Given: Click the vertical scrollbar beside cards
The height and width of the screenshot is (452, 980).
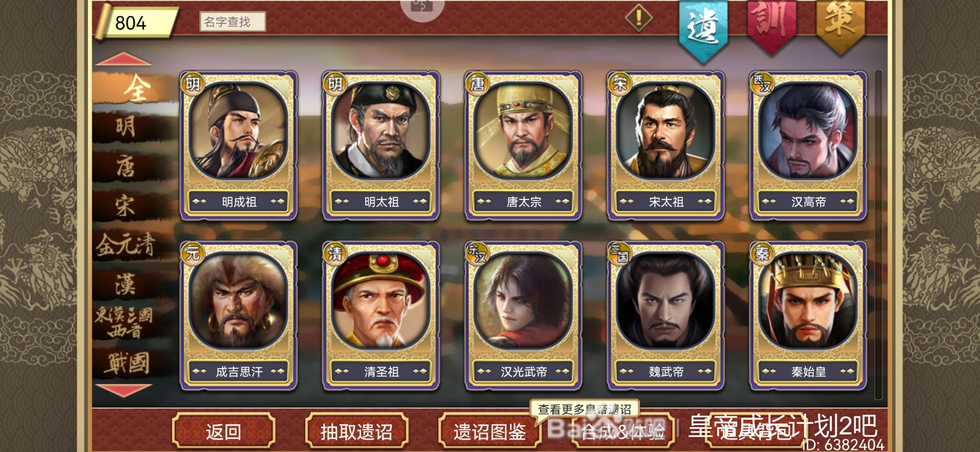Looking at the screenshot, I should 878,234.
